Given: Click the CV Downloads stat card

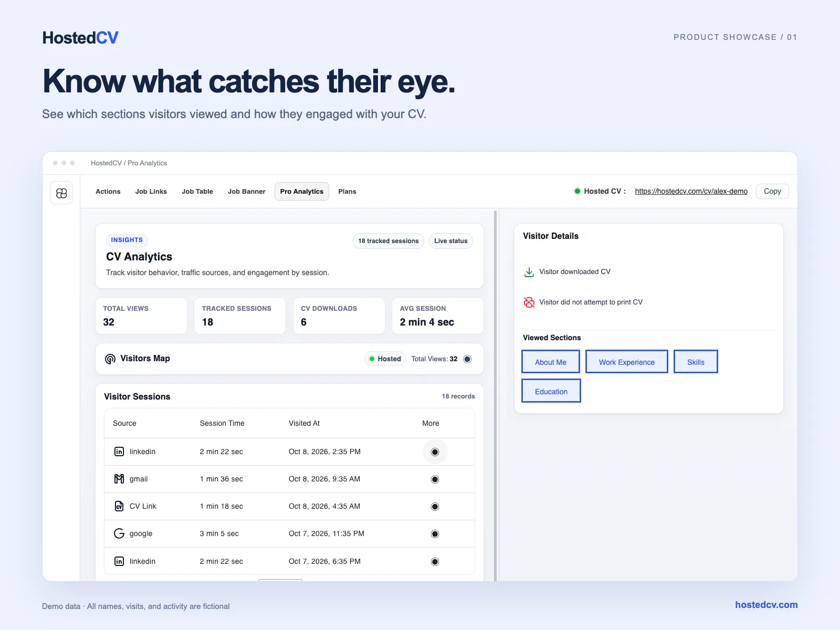Looking at the screenshot, I should pyautogui.click(x=339, y=316).
